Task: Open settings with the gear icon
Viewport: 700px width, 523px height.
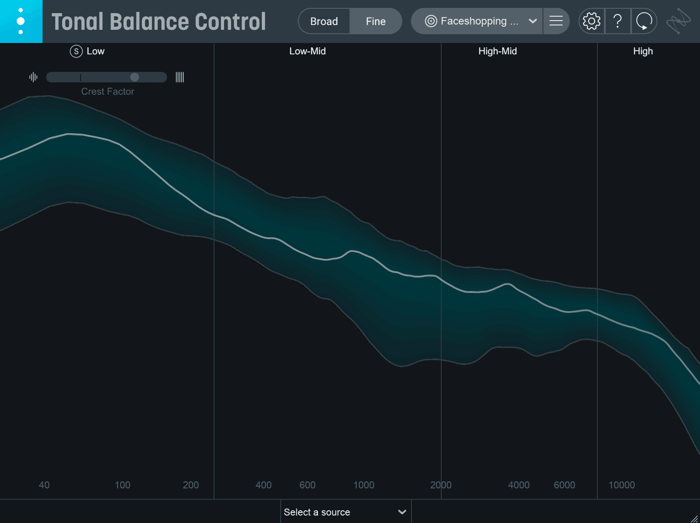Action: [592, 21]
